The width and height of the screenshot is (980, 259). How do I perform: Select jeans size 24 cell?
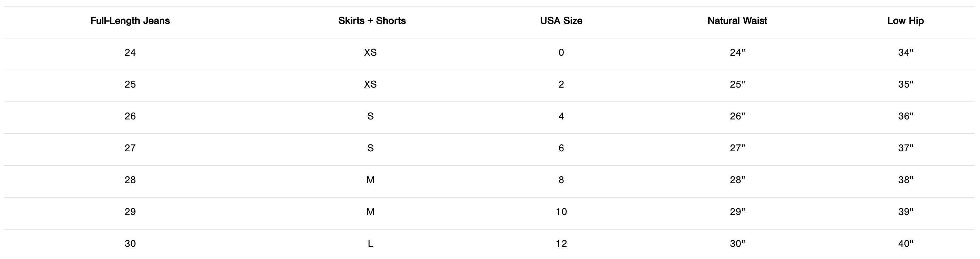click(130, 53)
